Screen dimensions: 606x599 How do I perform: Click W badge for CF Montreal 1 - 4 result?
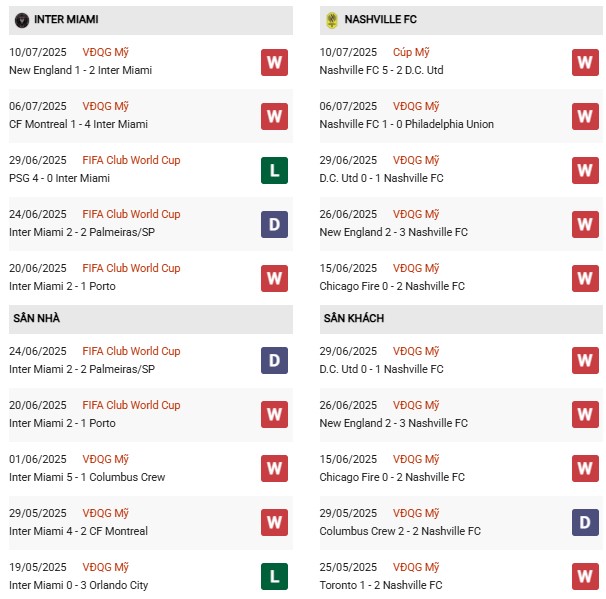coord(275,116)
